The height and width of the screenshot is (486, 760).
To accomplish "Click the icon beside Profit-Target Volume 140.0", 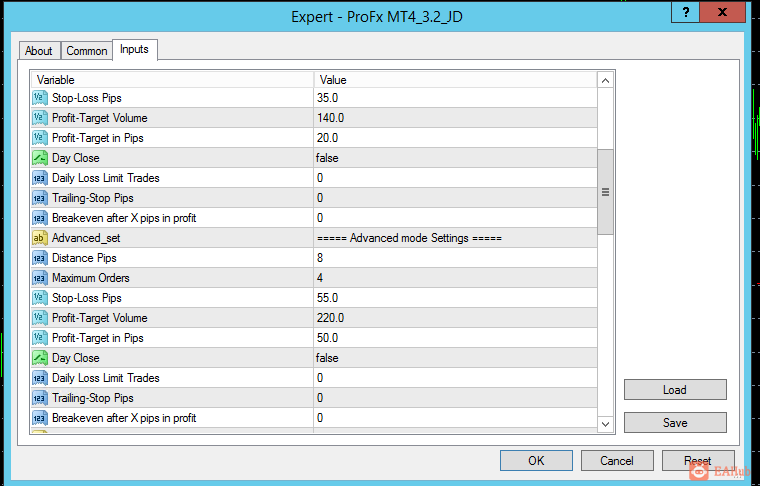I will pyautogui.click(x=40, y=118).
